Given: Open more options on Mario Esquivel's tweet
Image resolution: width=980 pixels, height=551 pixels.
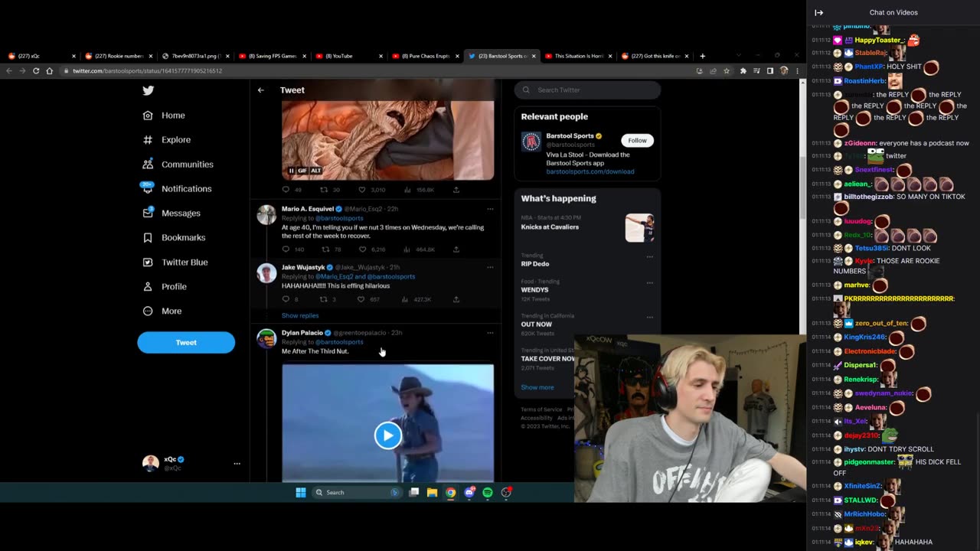Looking at the screenshot, I should (x=490, y=209).
